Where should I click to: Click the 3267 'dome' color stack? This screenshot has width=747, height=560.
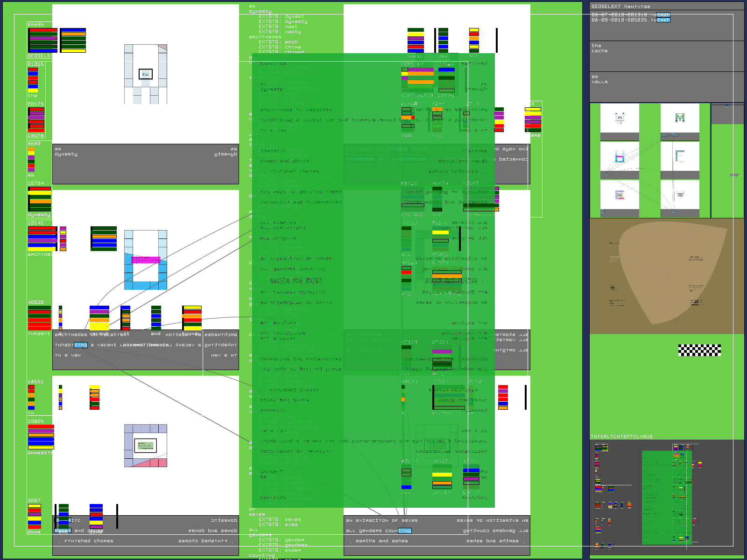click(x=34, y=516)
